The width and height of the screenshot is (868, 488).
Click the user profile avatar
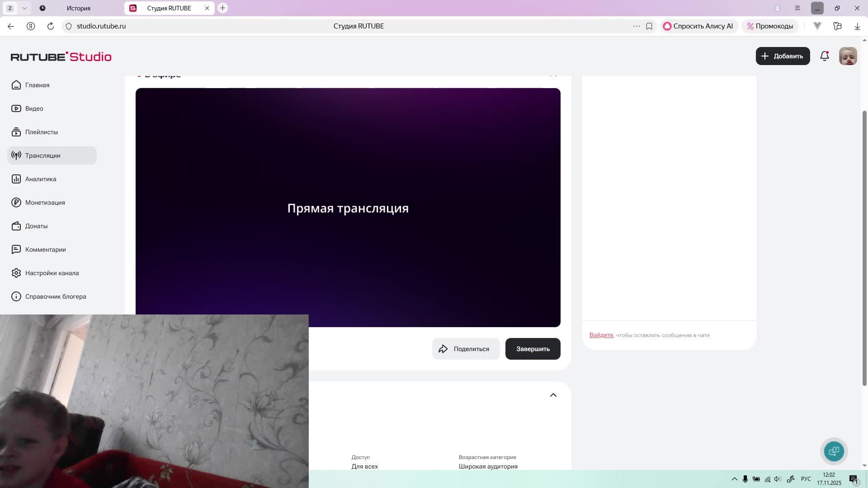pos(848,56)
